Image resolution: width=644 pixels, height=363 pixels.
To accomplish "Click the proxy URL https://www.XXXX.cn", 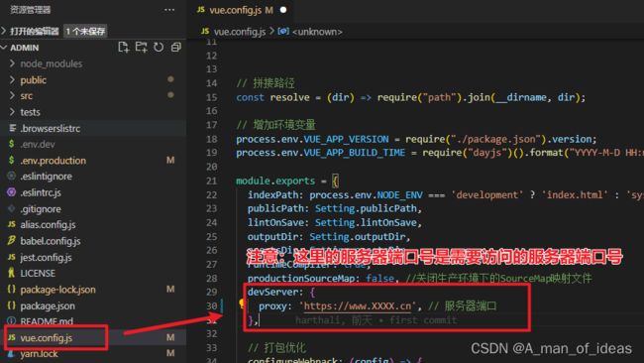I will click(358, 306).
